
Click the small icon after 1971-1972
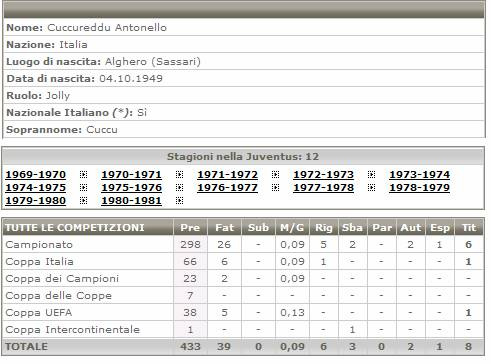(x=276, y=175)
